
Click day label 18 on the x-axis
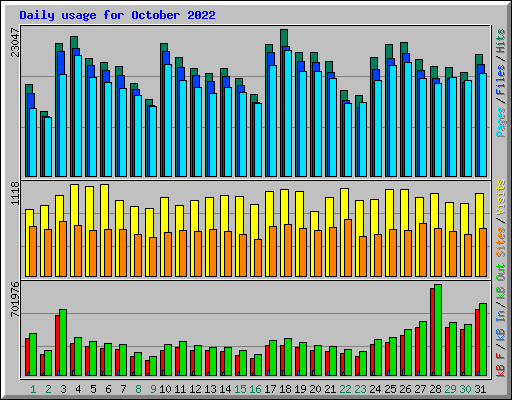tap(285, 389)
